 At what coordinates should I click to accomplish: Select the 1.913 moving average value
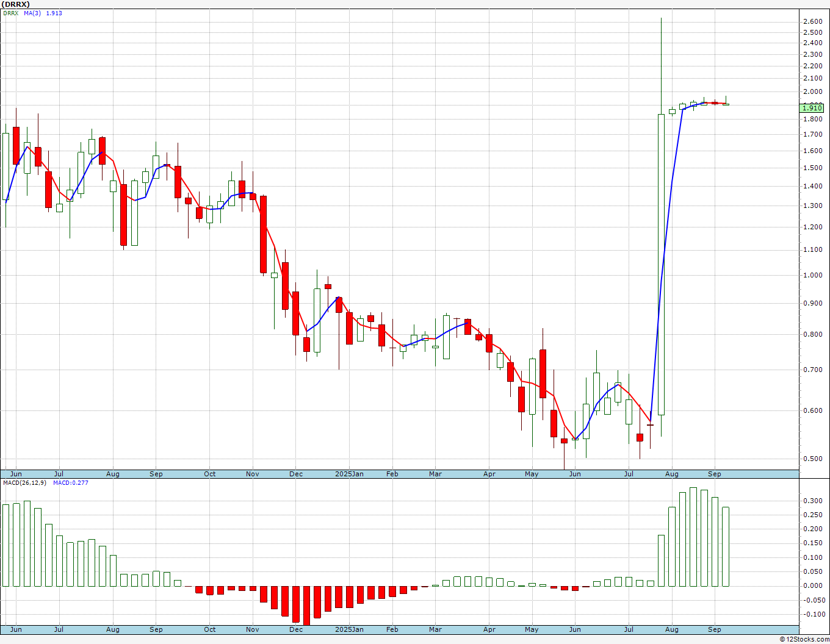click(54, 13)
